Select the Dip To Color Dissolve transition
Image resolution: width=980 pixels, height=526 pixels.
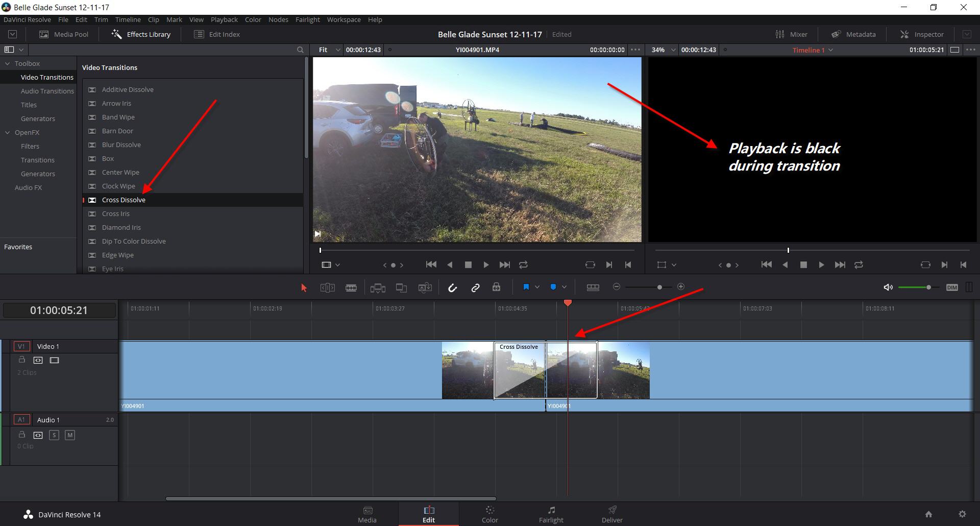coord(193,241)
